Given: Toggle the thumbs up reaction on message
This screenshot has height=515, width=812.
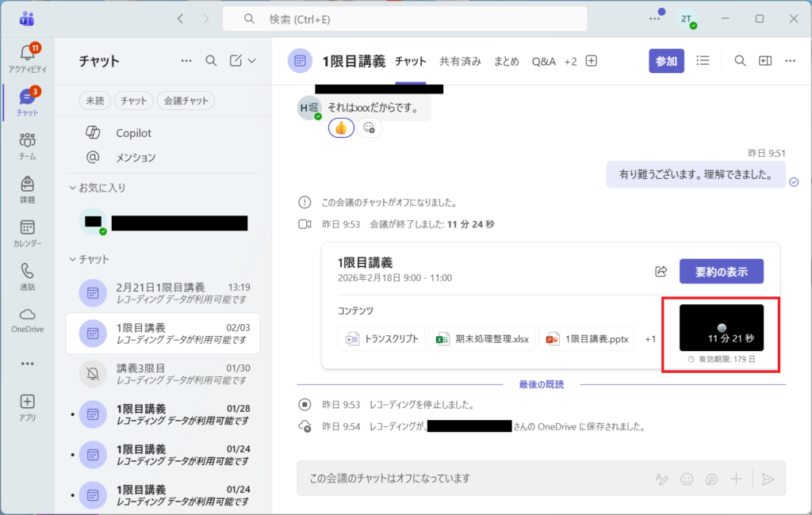Looking at the screenshot, I should [x=341, y=128].
